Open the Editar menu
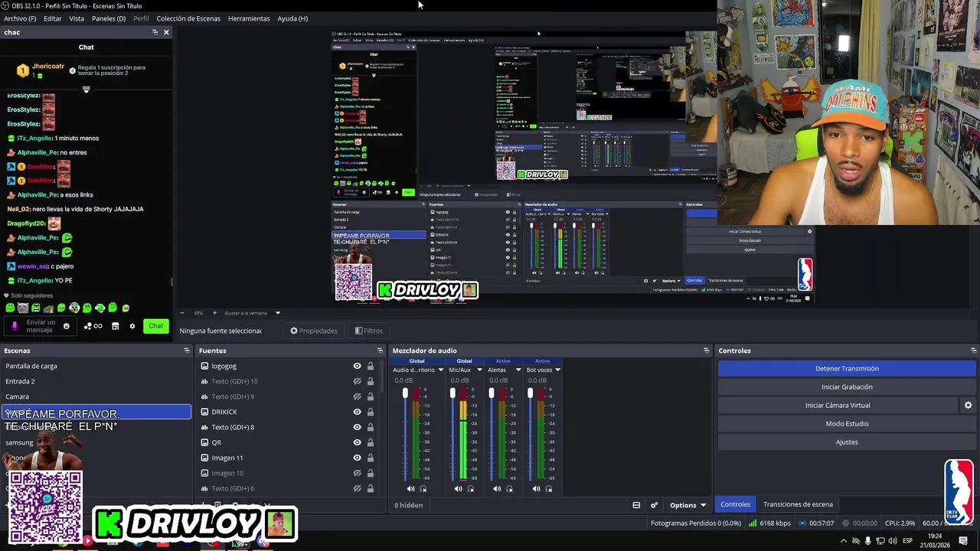Screen dimensions: 980x551 53,18
